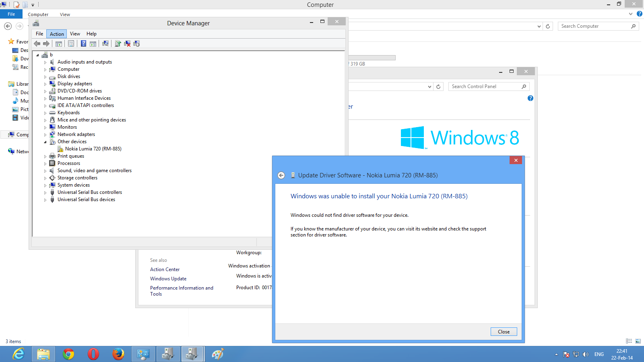The image size is (644, 362).
Task: Open File Explorer from the taskbar
Action: (43, 354)
